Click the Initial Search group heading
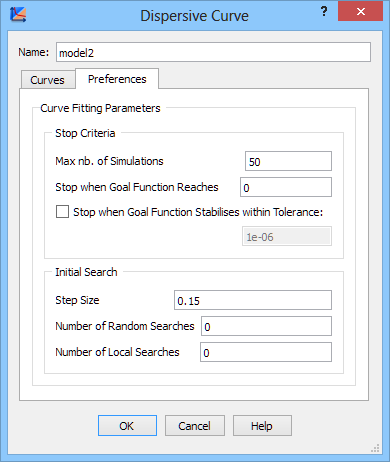The image size is (390, 462). (x=86, y=272)
